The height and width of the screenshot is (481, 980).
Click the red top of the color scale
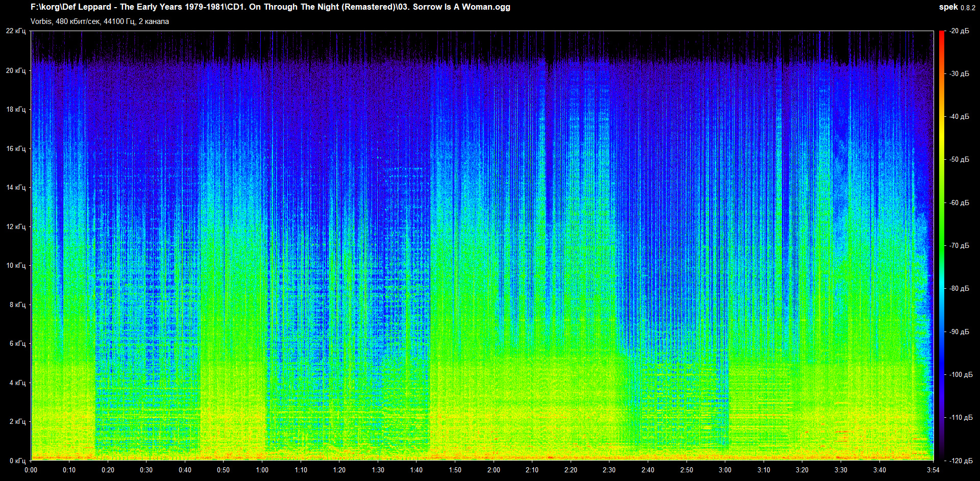coord(942,35)
